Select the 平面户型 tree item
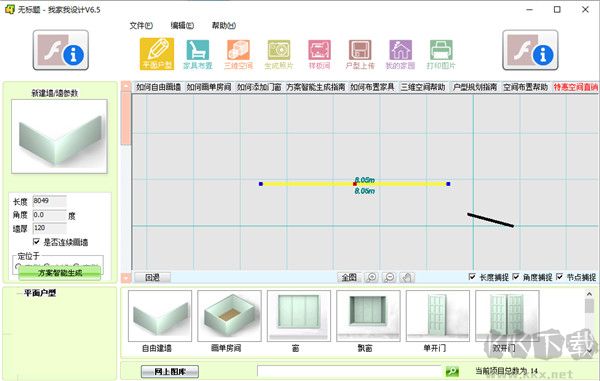 click(40, 293)
